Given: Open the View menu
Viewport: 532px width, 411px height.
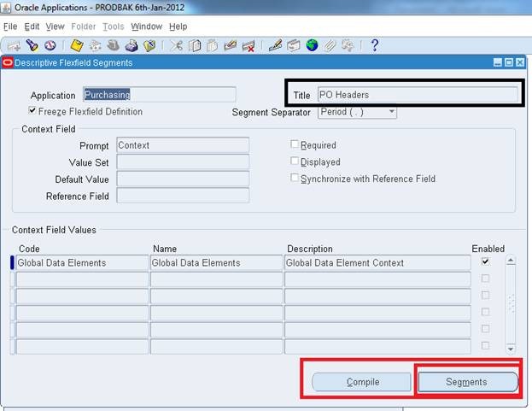Looking at the screenshot, I should coord(56,26).
